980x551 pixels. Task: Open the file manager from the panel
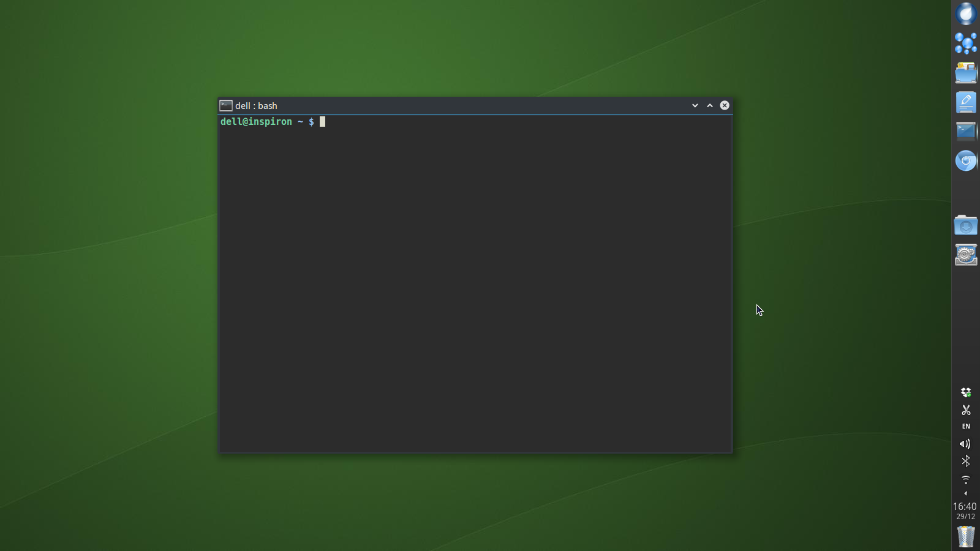pos(966,73)
